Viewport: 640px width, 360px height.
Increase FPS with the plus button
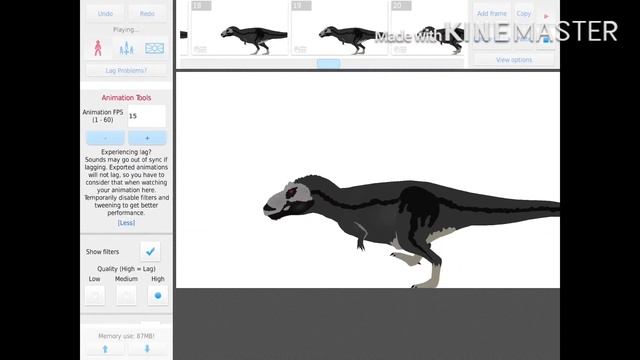tap(147, 138)
